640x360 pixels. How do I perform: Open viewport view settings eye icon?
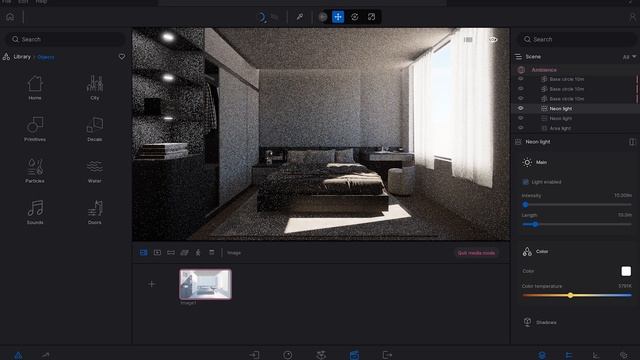coord(493,40)
